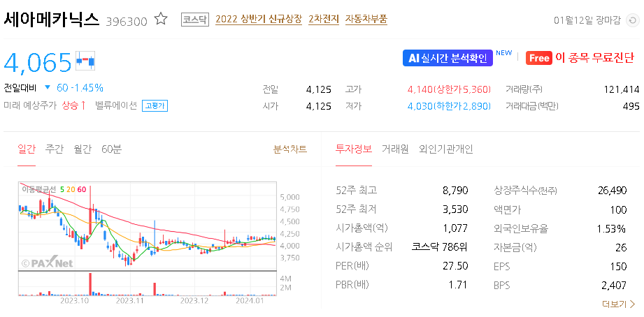Switch to 거래원 tab
This screenshot has height=317, width=644.
(395, 149)
